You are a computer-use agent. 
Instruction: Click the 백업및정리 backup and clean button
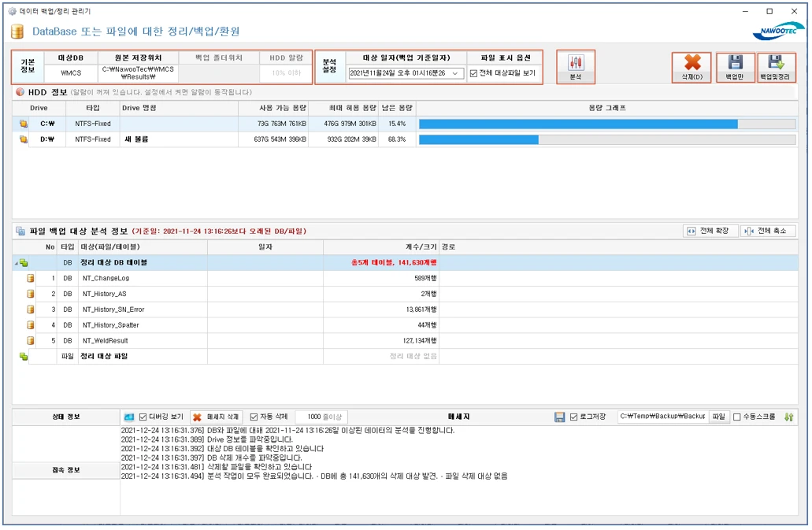tap(775, 67)
